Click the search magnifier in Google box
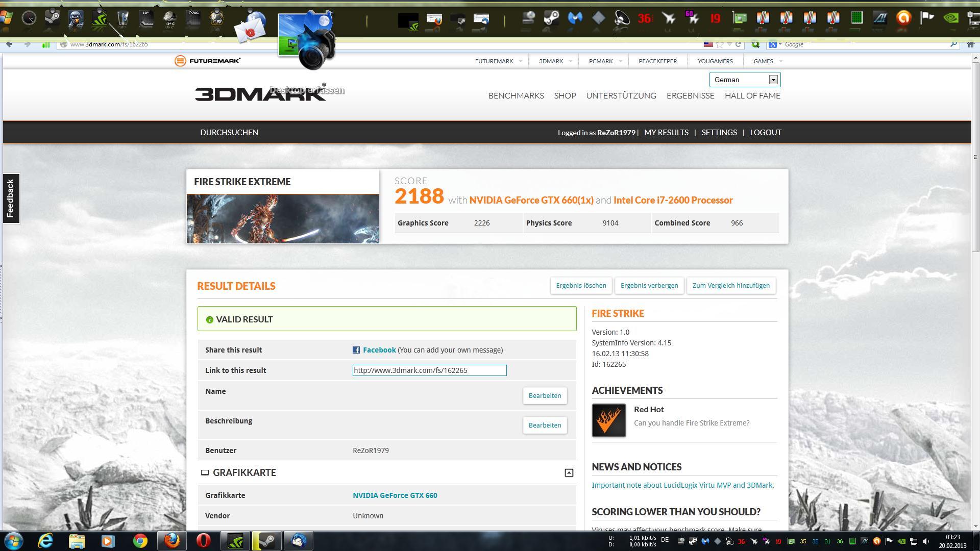 point(953,44)
